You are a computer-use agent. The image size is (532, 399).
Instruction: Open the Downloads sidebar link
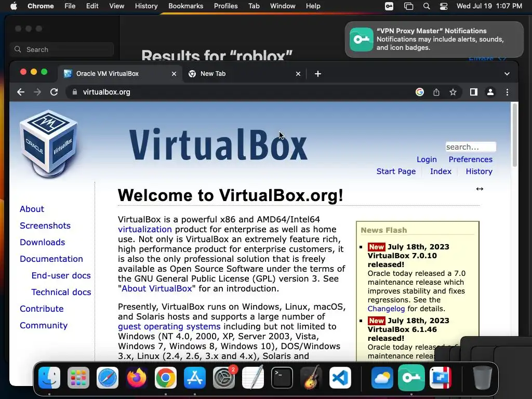(x=43, y=242)
